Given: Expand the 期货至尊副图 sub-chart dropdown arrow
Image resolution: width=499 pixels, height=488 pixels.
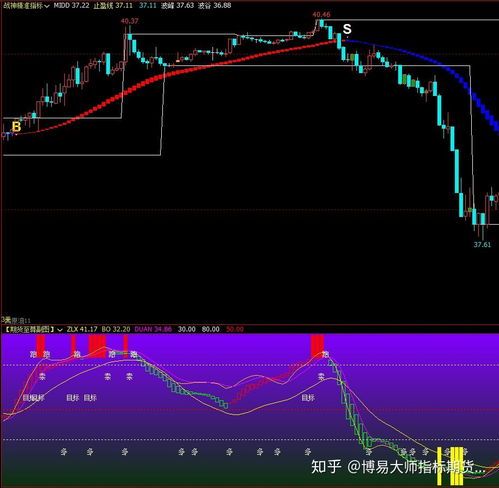Looking at the screenshot, I should (60, 330).
